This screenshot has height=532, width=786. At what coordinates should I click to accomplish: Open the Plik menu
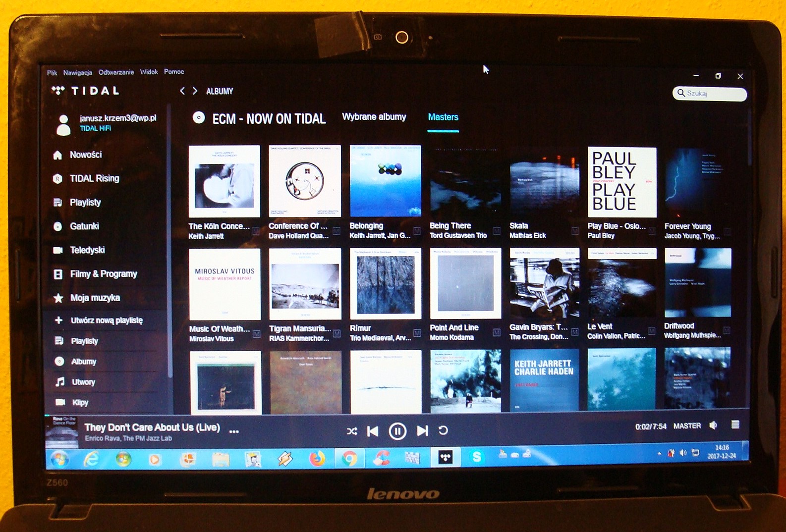52,73
